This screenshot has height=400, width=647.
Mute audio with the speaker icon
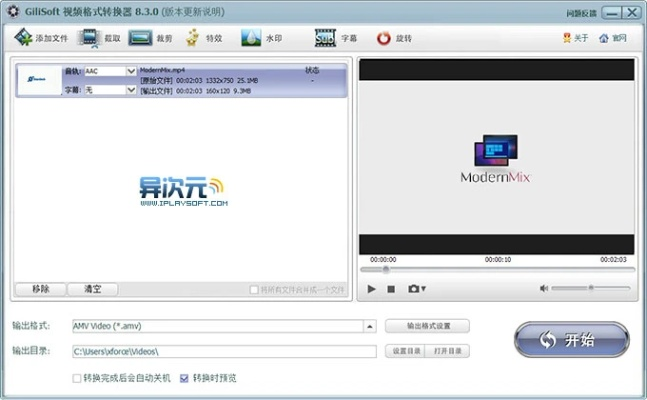click(544, 289)
